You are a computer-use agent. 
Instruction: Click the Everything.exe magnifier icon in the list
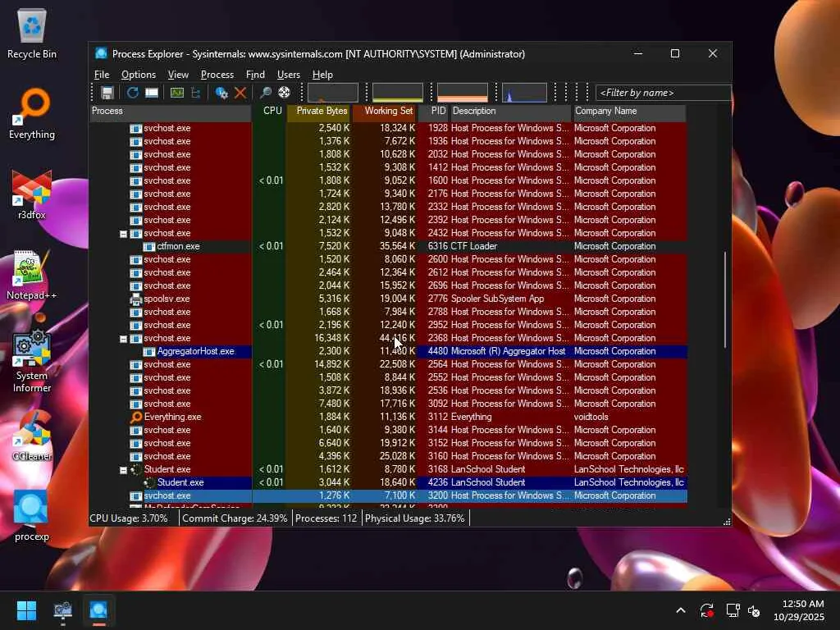pos(136,417)
